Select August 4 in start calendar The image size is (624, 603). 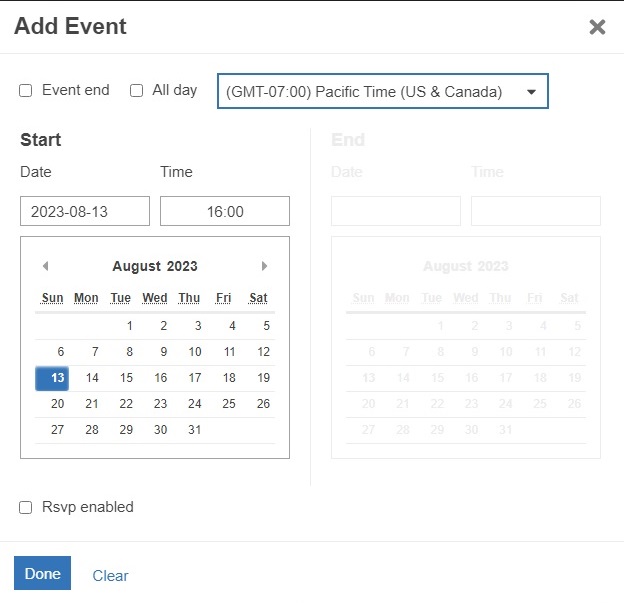point(232,326)
